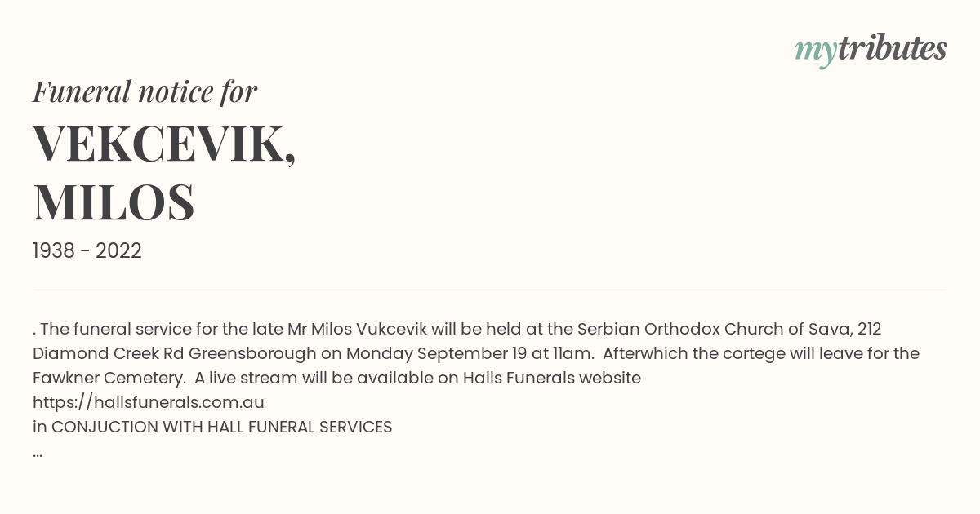
Task: Click the horizontal divider line
Action: click(490, 290)
